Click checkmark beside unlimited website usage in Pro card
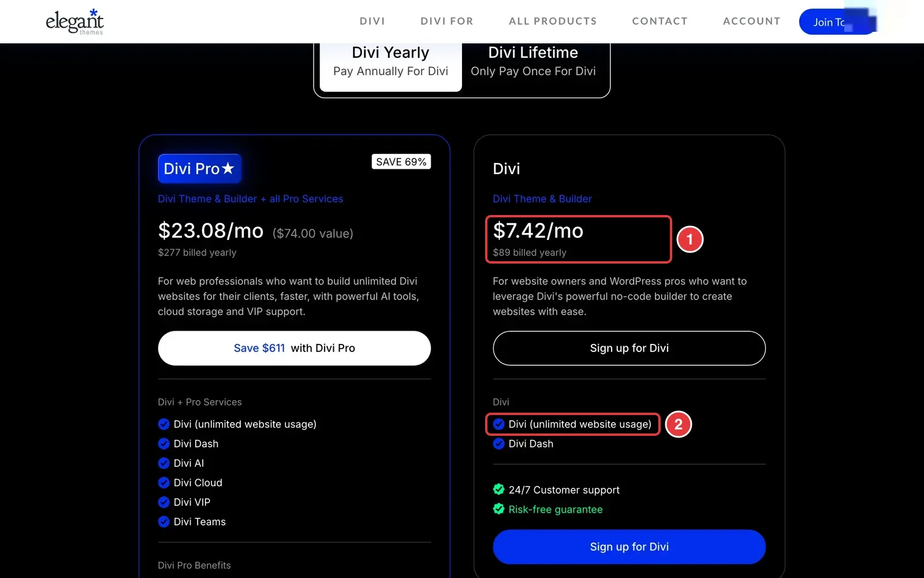This screenshot has width=924, height=578. 164,424
